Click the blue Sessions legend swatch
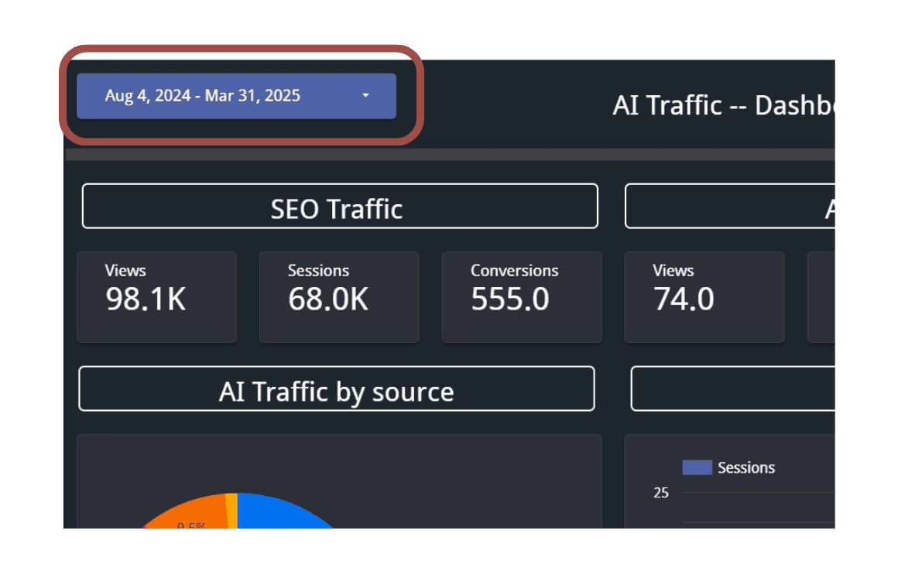 (x=696, y=467)
